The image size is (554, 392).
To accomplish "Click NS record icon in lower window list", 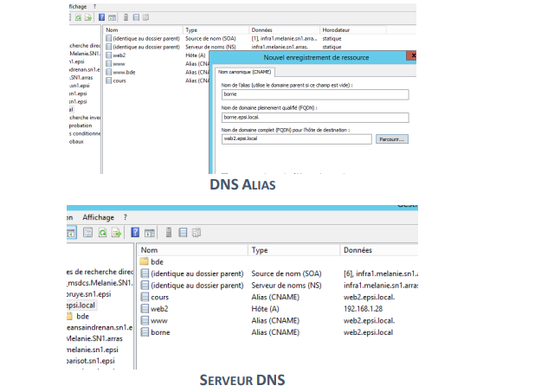I will (145, 285).
